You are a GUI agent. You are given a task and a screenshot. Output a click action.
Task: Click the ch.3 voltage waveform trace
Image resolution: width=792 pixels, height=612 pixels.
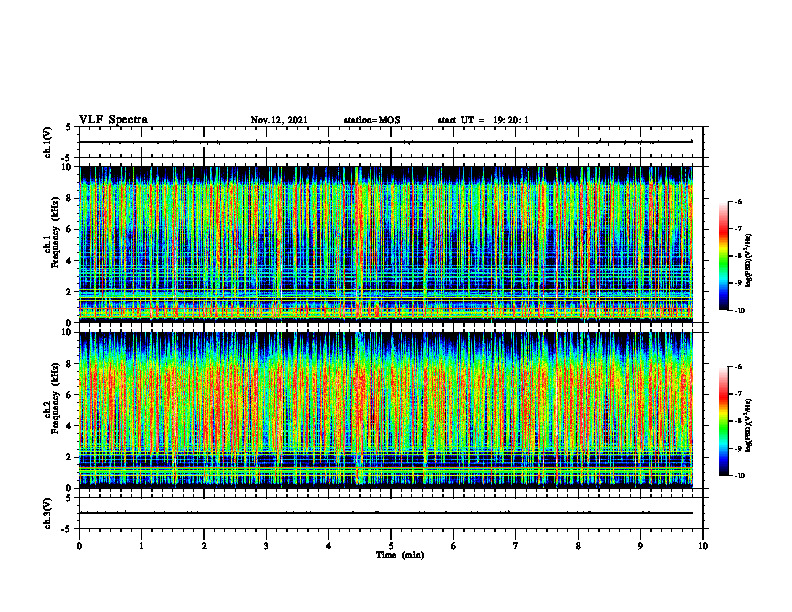[386, 513]
